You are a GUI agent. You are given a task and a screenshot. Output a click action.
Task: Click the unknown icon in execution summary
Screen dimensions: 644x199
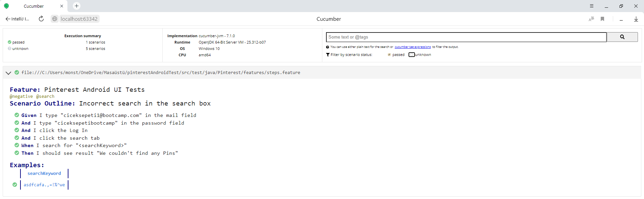9,49
